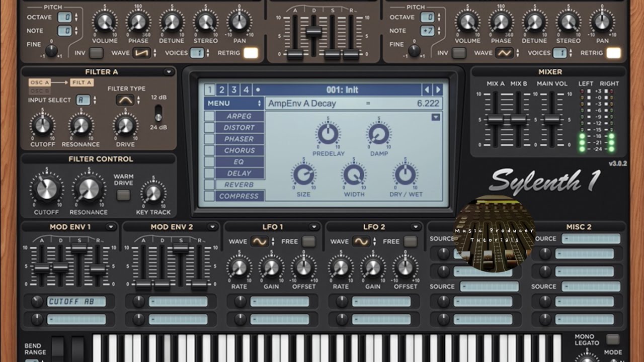Select part tab 2
The image size is (644, 362).
[222, 90]
